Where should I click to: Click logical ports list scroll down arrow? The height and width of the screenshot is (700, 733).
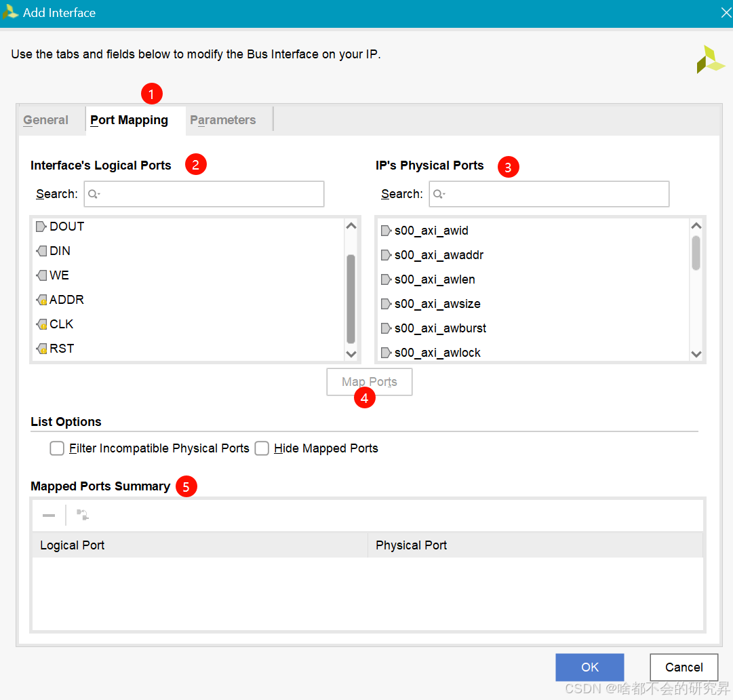(351, 354)
